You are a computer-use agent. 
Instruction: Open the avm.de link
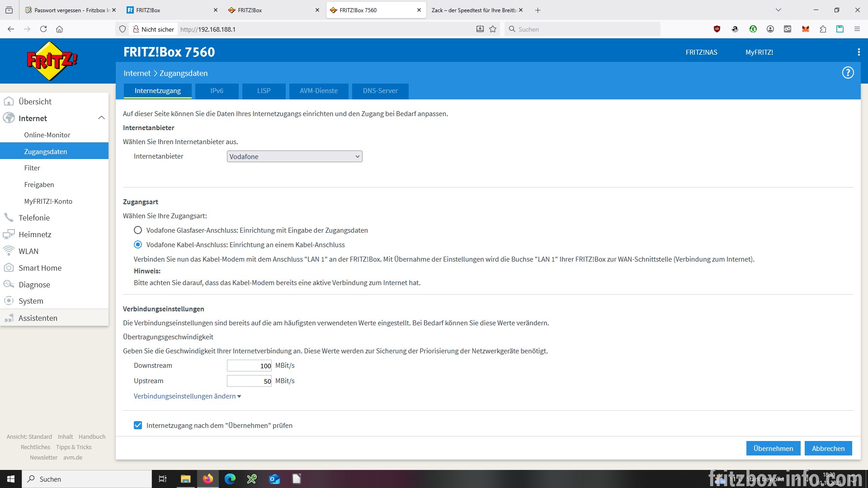[x=73, y=458]
